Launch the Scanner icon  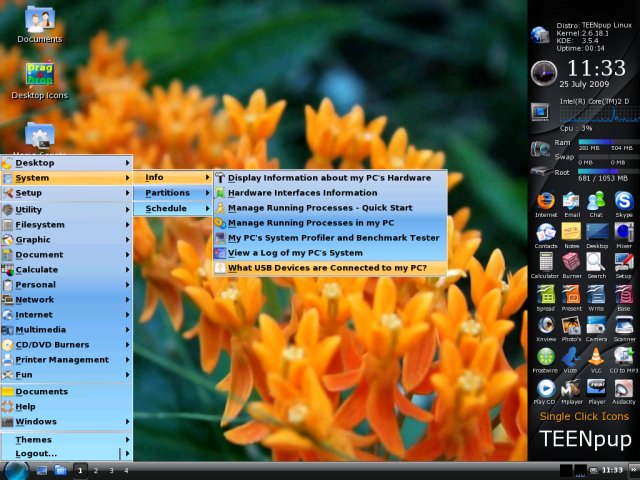(x=624, y=325)
